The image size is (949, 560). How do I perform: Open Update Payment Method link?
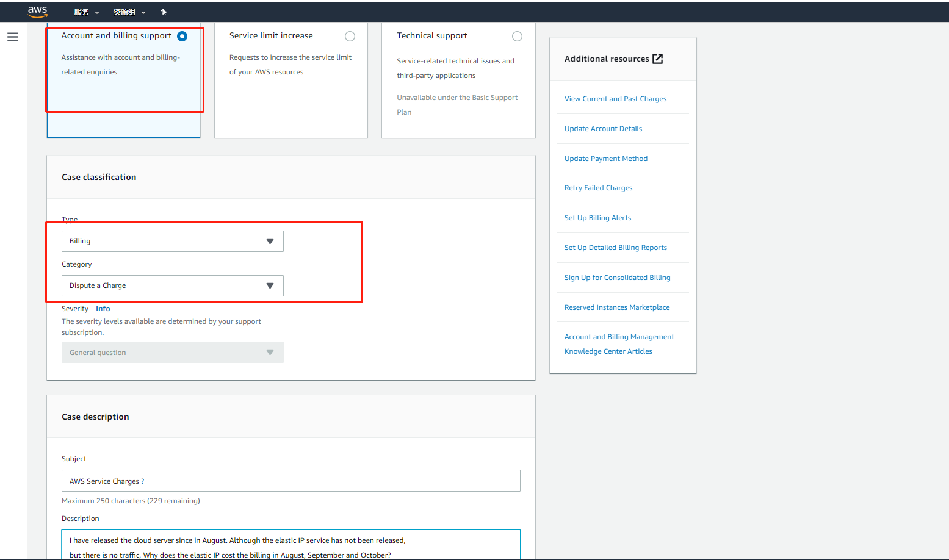pos(606,159)
